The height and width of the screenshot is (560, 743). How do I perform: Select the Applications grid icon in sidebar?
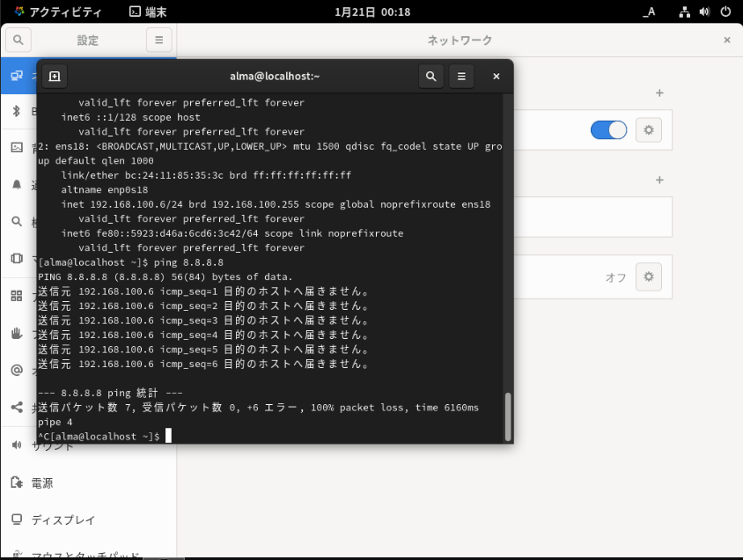pyautogui.click(x=17, y=296)
